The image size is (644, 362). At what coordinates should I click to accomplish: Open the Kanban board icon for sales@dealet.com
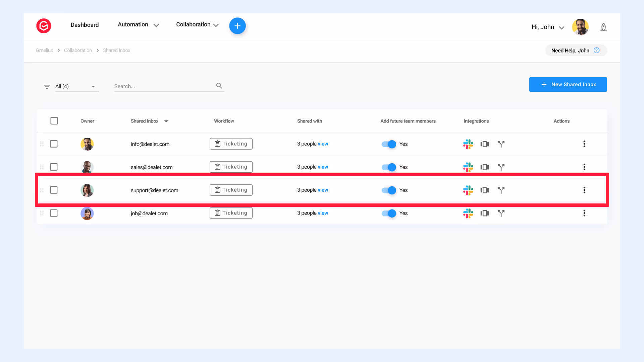tap(484, 167)
